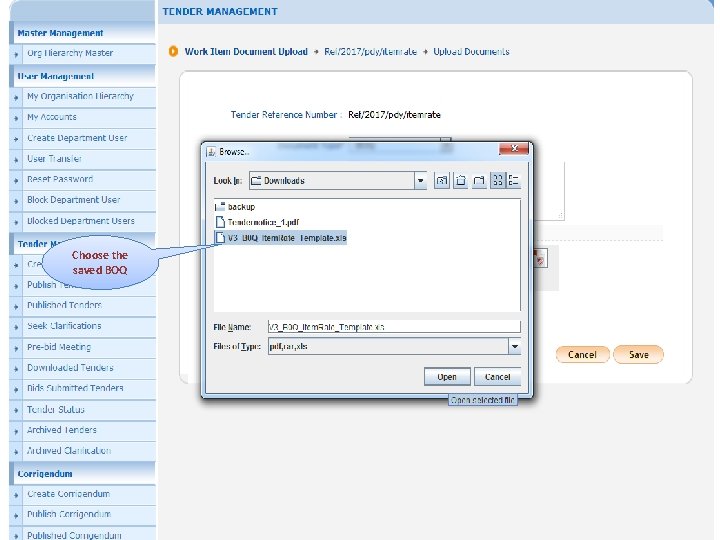720x540 pixels.
Task: Click the File Name input field
Action: pos(394,327)
